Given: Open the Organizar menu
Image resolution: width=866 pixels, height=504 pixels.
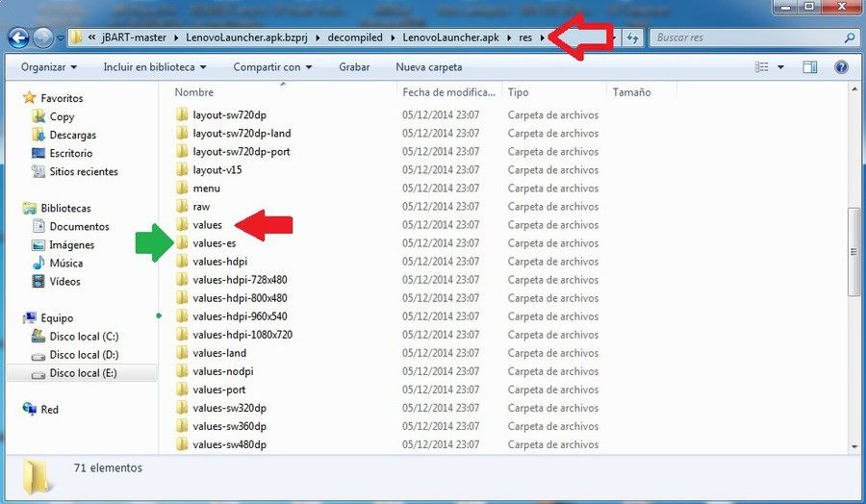Looking at the screenshot, I should 49,66.
